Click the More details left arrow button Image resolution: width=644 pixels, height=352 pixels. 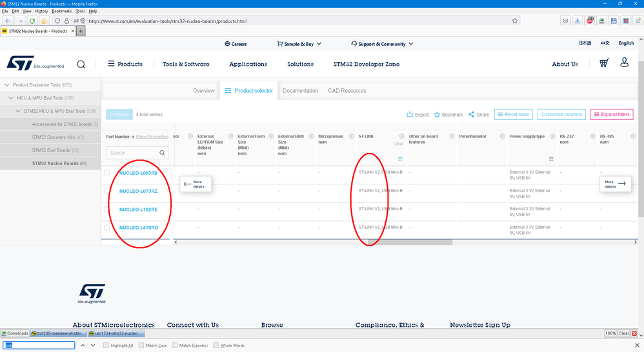point(196,184)
